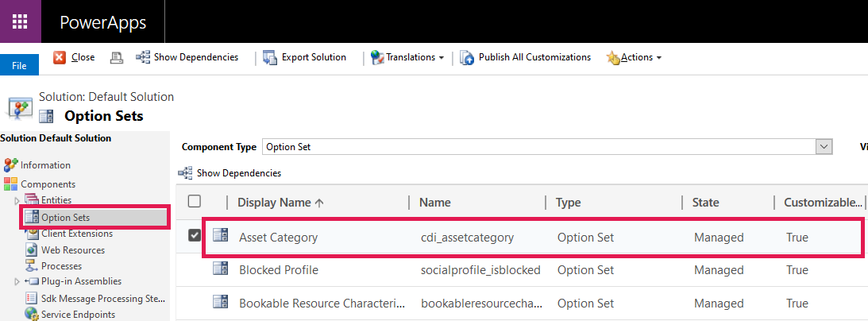Click the Client Extensions icon
The height and width of the screenshot is (321, 868).
coord(32,234)
